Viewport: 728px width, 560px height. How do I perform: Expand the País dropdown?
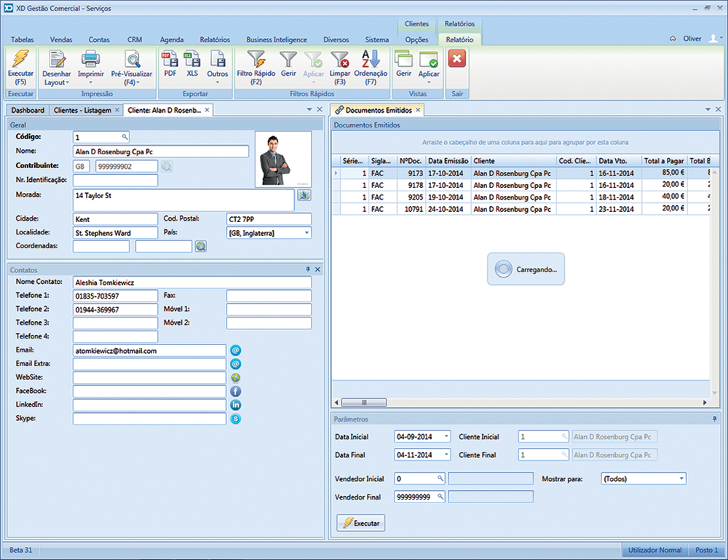pyautogui.click(x=306, y=233)
